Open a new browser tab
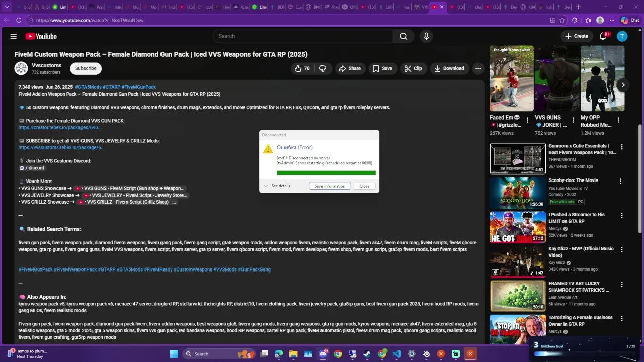Viewport: 644px width, 362px height. [x=578, y=7]
